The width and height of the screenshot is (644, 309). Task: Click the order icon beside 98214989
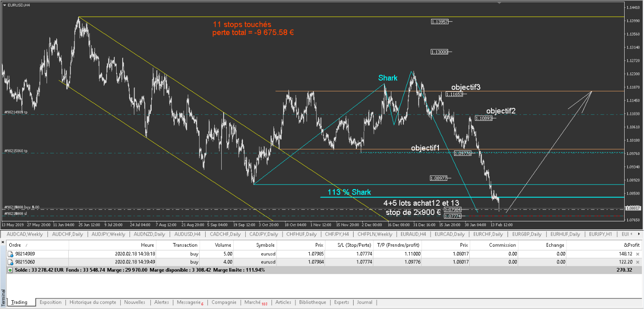(10, 254)
